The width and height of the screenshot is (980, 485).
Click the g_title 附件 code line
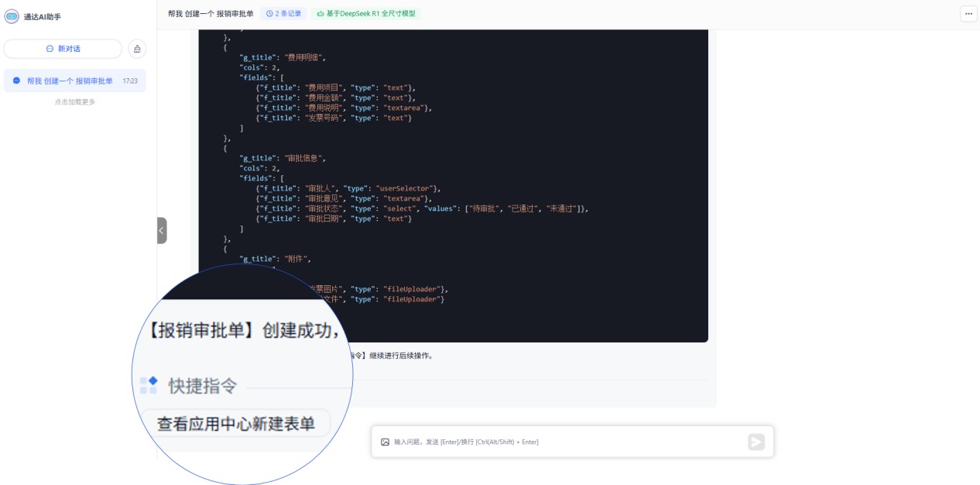click(x=275, y=259)
